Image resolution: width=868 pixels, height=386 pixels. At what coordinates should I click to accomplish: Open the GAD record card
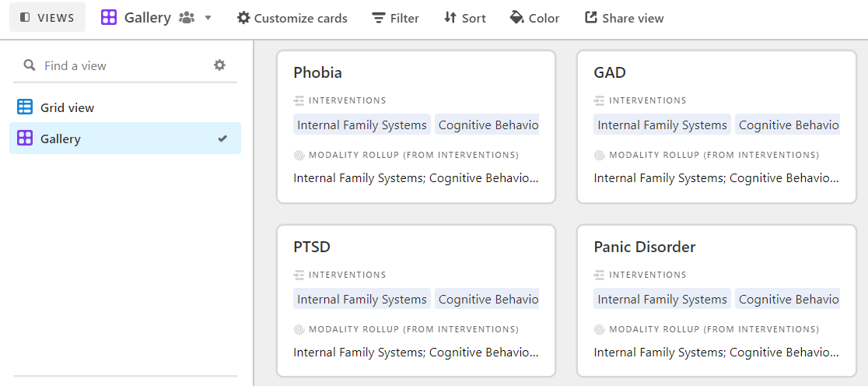(x=716, y=127)
